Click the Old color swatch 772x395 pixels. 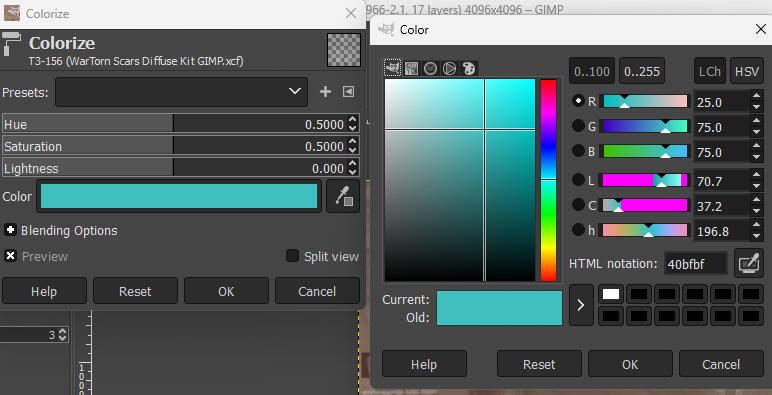point(499,317)
